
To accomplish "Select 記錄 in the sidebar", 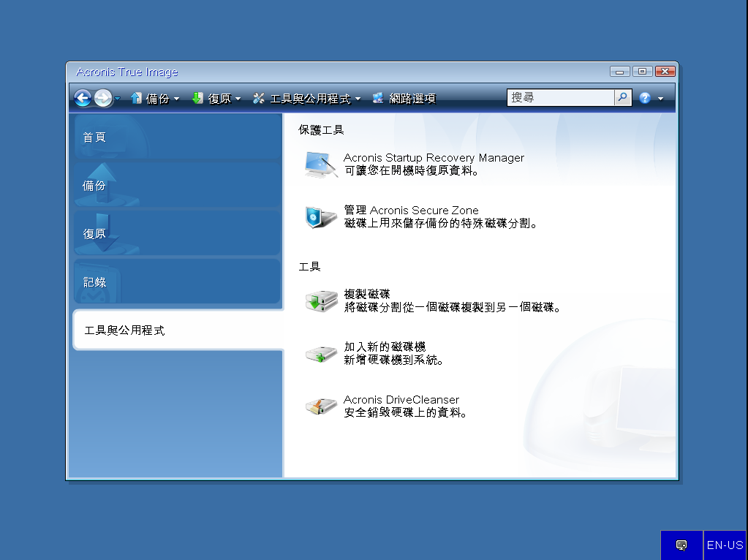I will click(x=178, y=282).
